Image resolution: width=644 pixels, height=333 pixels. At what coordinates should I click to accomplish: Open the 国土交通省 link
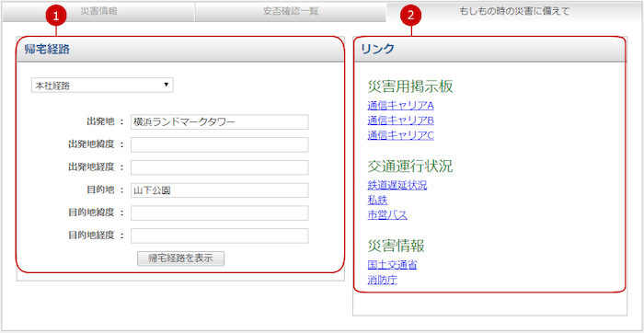point(392,265)
